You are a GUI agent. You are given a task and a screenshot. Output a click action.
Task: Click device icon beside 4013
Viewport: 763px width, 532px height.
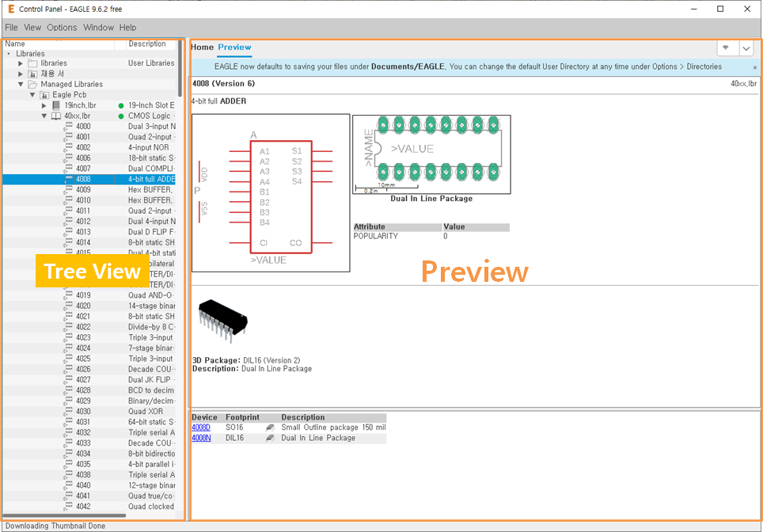click(68, 232)
